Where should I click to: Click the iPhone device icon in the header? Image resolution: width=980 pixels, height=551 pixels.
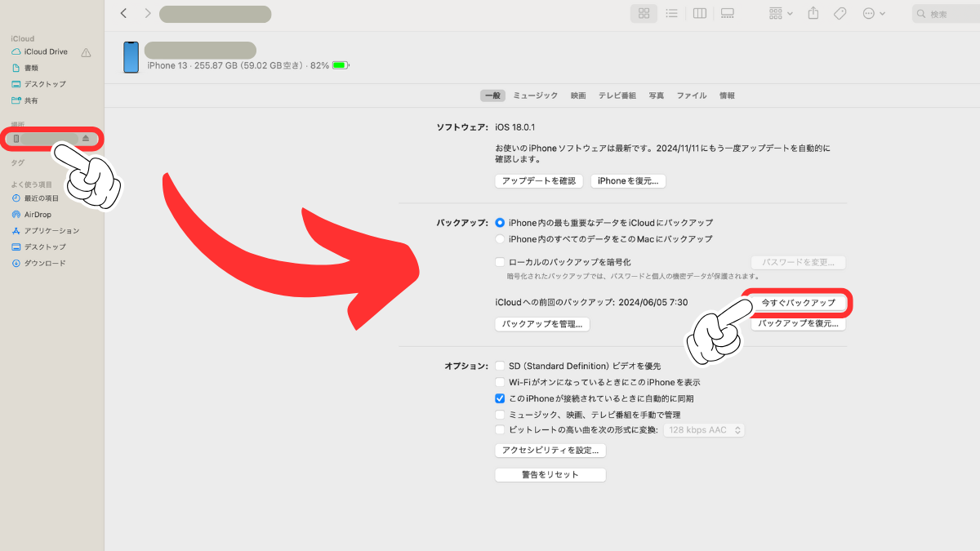tap(131, 57)
